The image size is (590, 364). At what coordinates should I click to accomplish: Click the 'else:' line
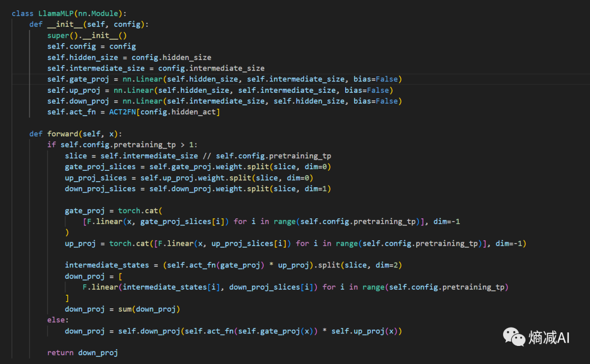[x=58, y=320]
